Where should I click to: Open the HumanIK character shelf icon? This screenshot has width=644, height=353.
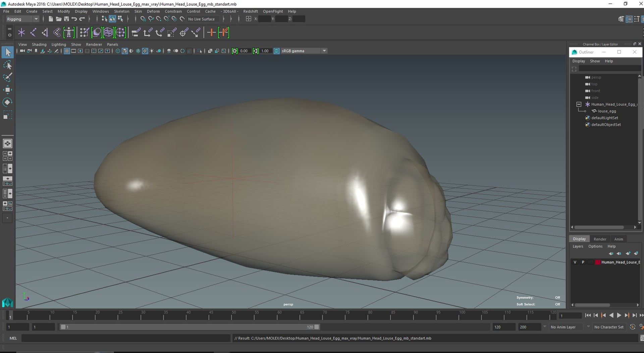[69, 33]
